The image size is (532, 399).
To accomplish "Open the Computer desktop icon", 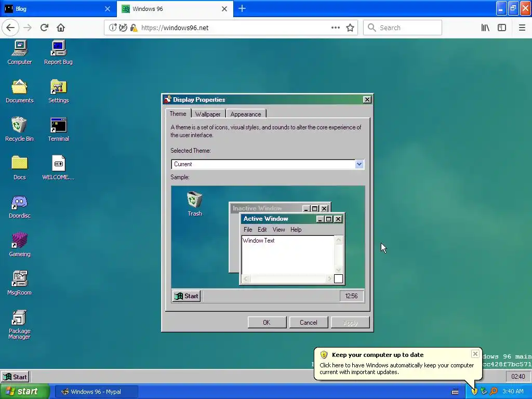I will pos(19,52).
